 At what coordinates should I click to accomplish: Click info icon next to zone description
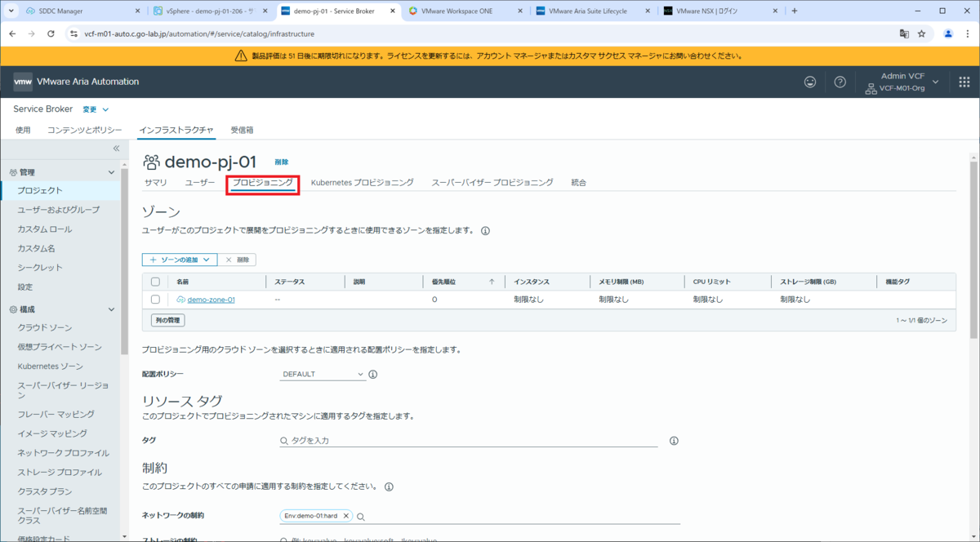pos(485,231)
